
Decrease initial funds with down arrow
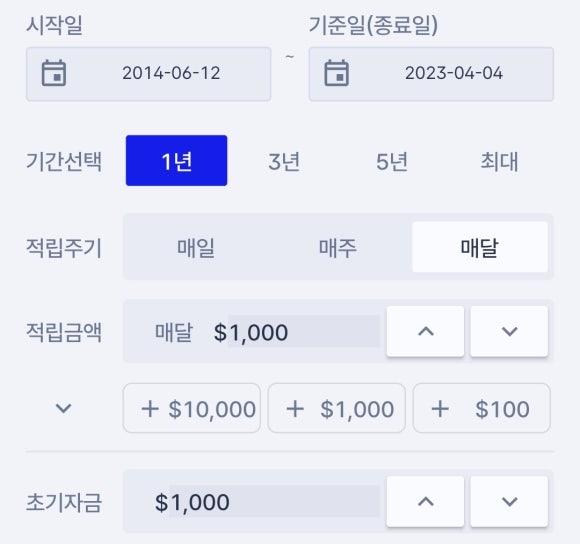(509, 501)
